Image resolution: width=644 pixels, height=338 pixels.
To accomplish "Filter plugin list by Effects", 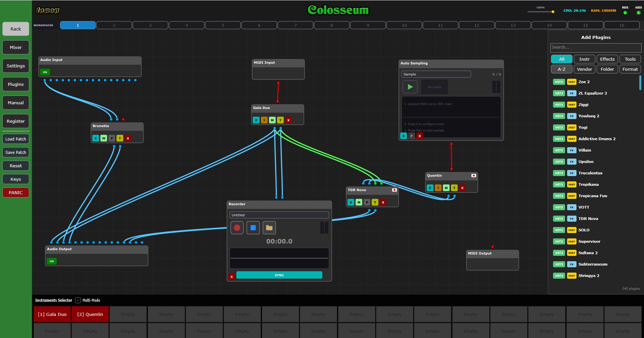I will pyautogui.click(x=607, y=59).
